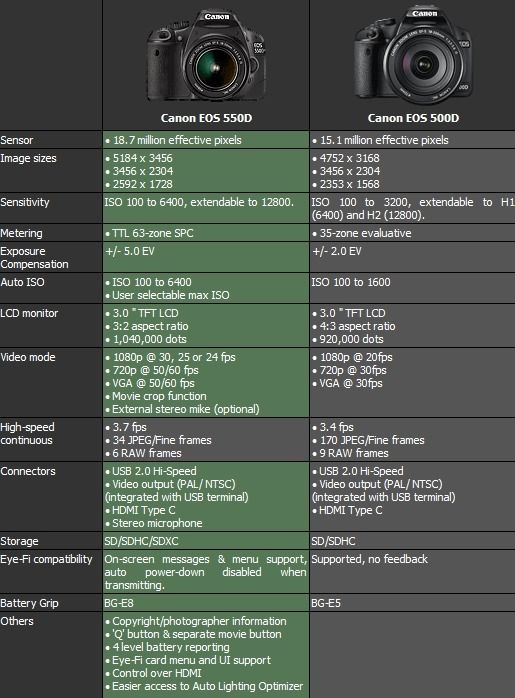Click the 'Sensor' row label
The width and height of the screenshot is (515, 698).
click(17, 140)
